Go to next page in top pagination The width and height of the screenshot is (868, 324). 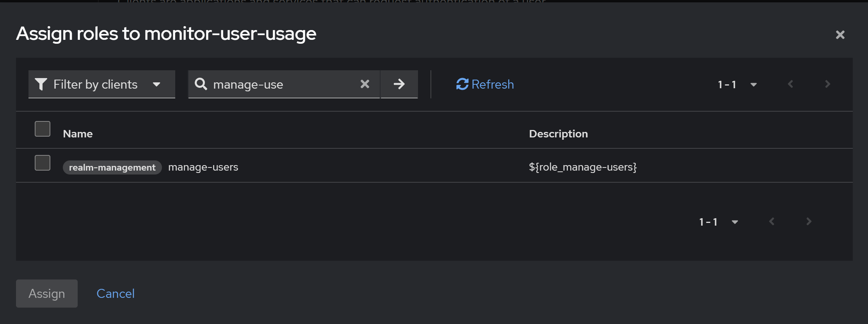(827, 84)
